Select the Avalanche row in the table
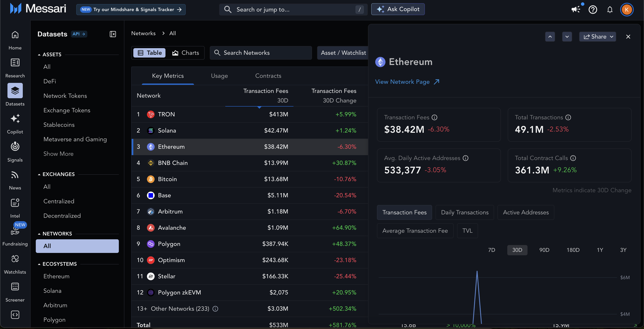644x329 pixels. (250, 228)
